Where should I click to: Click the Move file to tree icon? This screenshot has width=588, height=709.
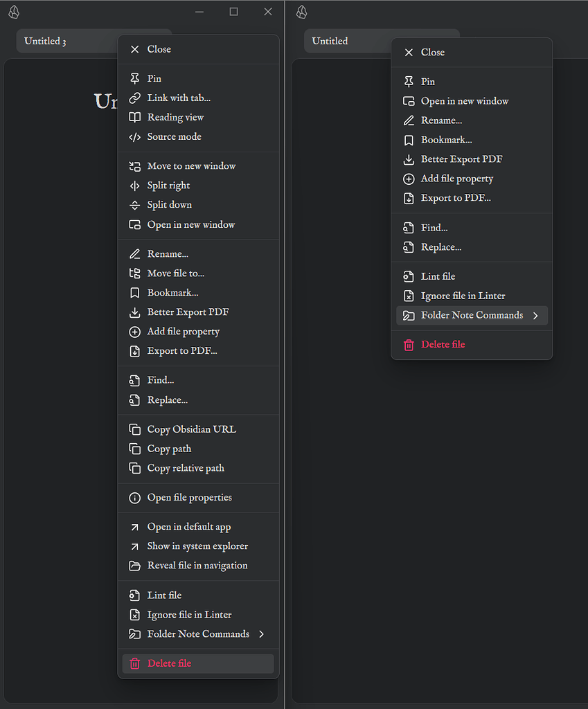click(x=135, y=273)
